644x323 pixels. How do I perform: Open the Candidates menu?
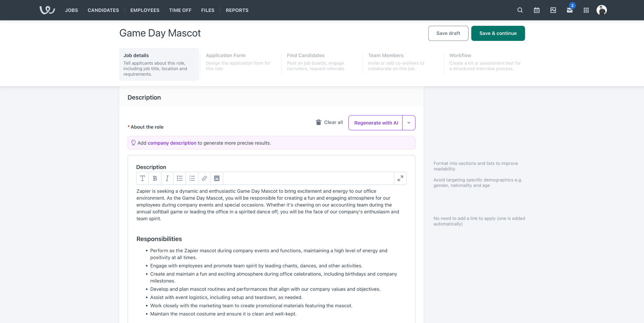click(x=103, y=10)
